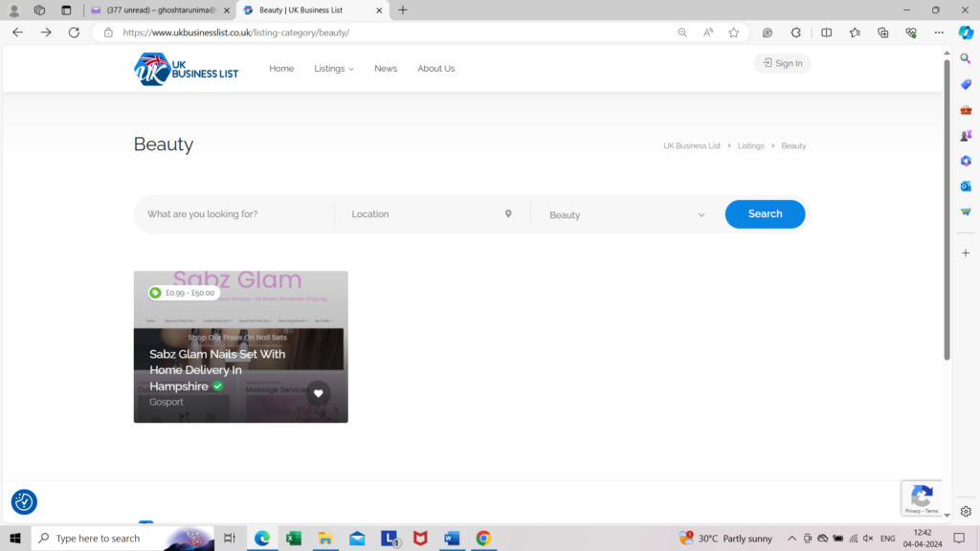Click the UK Business List logo
980x551 pixels.
[186, 69]
